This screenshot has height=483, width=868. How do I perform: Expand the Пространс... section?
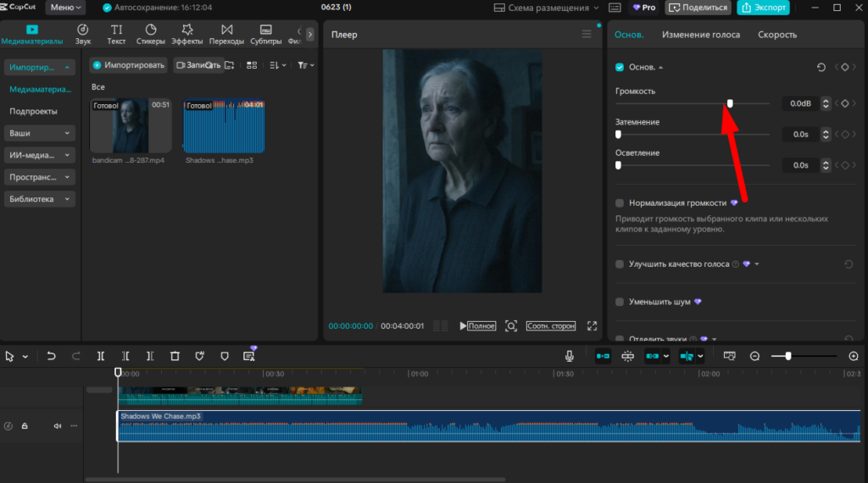[39, 177]
